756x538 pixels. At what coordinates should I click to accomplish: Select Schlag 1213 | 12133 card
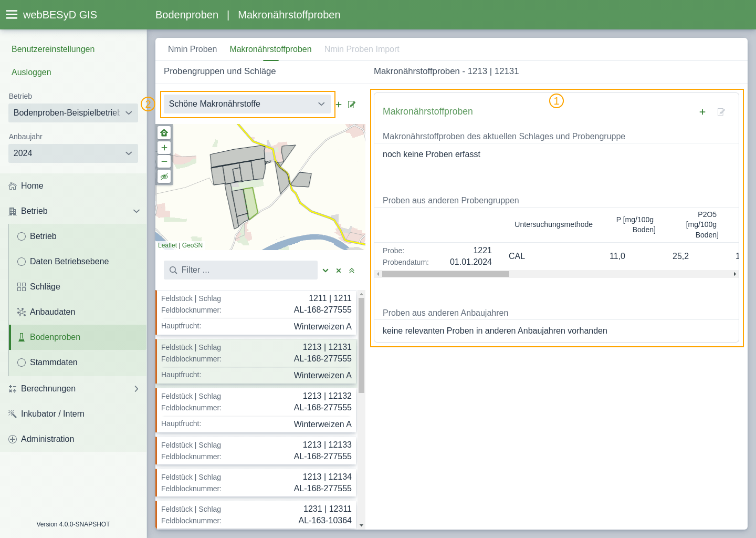point(256,451)
